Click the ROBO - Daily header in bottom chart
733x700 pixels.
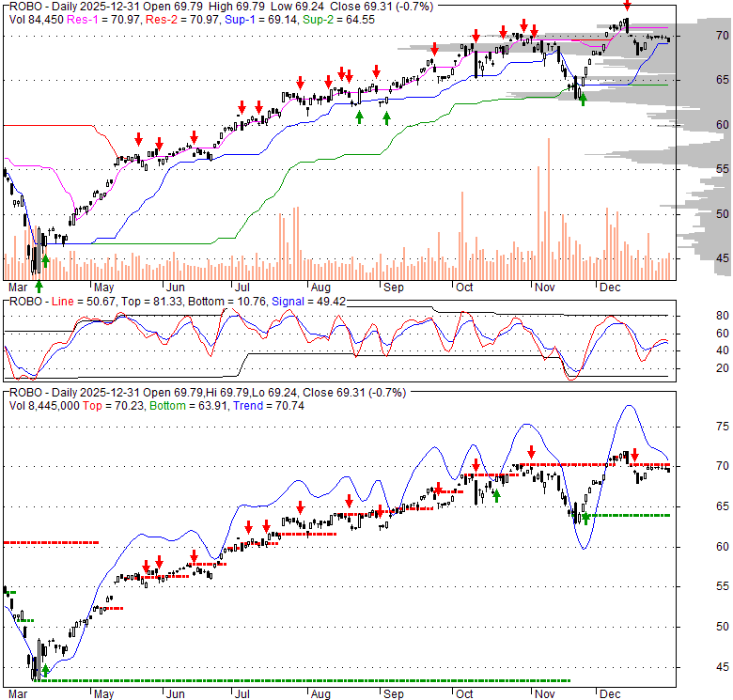point(43,393)
